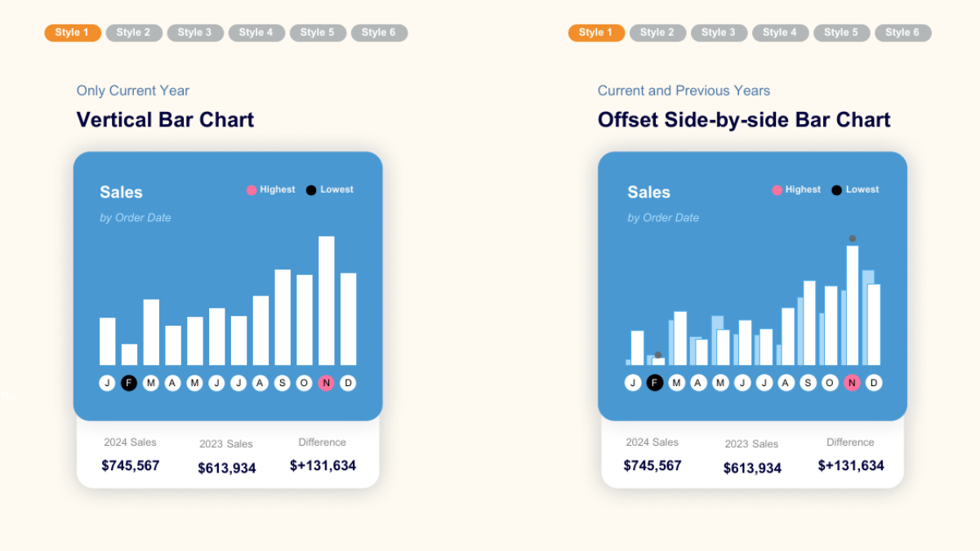Click the December month circle on right chart
This screenshot has height=551, width=980.
pos(873,383)
